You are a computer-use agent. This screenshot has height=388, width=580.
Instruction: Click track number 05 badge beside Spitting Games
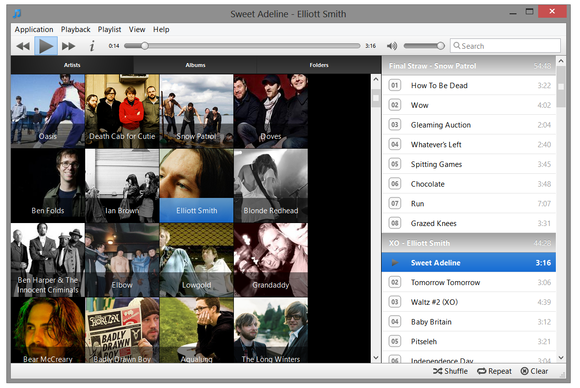click(395, 164)
